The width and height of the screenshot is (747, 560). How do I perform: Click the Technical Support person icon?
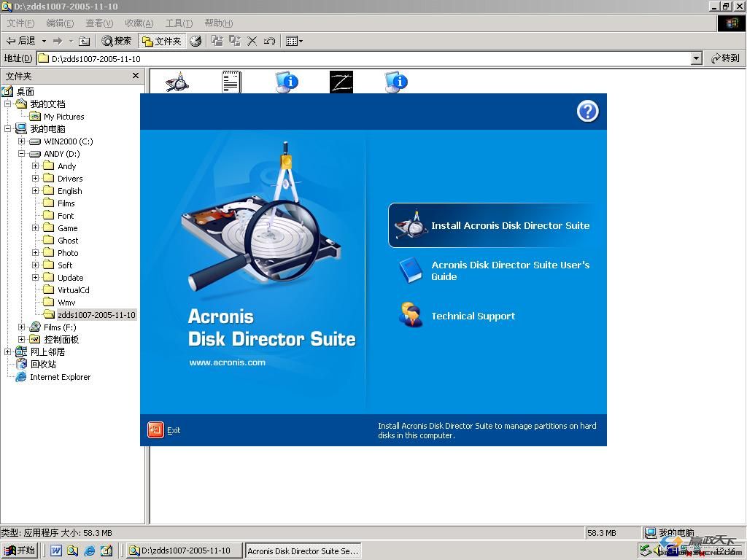pos(411,314)
